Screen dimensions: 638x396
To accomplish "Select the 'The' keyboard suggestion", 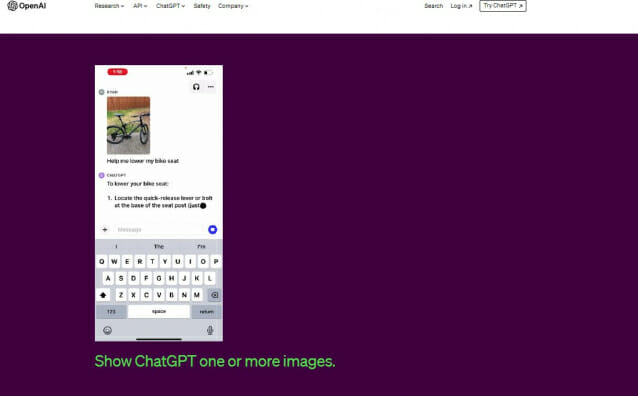I will (159, 246).
